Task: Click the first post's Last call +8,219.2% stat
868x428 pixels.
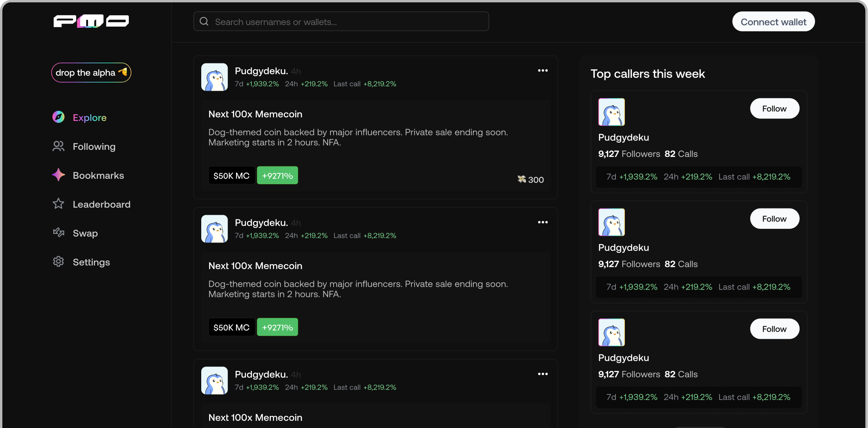Action: click(365, 84)
